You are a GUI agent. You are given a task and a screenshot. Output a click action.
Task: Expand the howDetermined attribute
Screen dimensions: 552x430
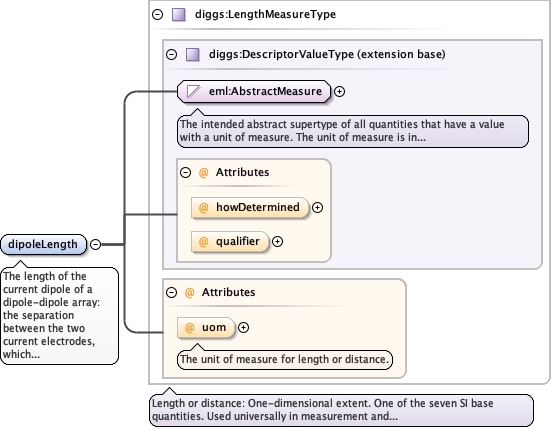pos(318,208)
